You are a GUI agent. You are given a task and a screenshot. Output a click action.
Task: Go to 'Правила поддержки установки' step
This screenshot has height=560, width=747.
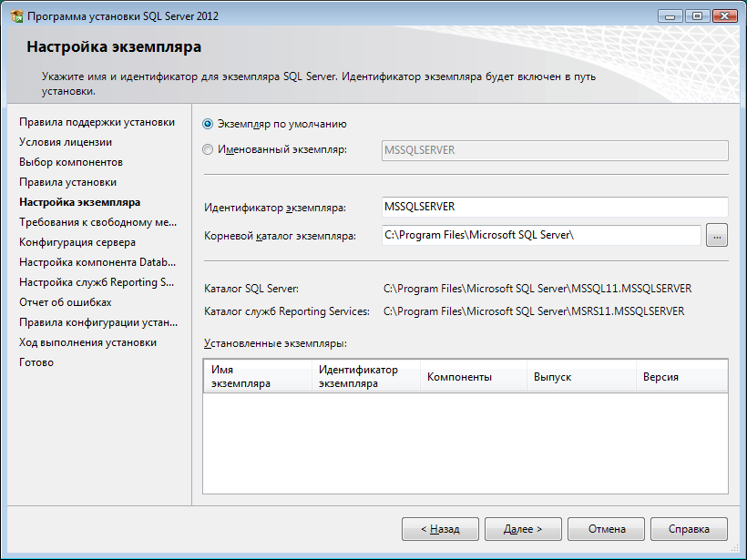coord(97,122)
